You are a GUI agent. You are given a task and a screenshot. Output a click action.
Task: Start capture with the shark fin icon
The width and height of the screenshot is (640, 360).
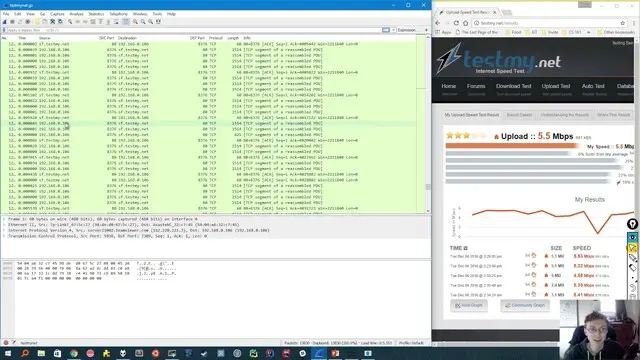point(4,22)
